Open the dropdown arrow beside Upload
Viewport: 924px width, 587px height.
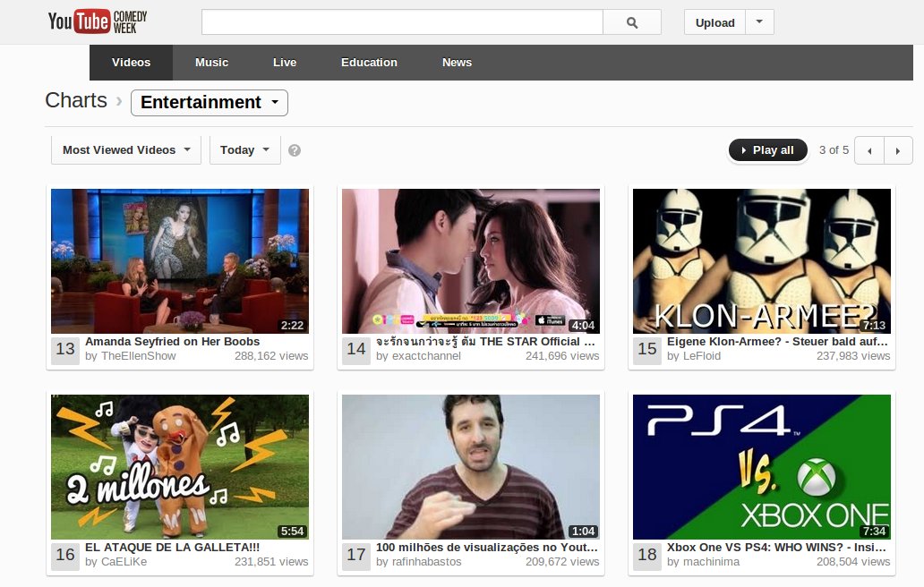759,22
